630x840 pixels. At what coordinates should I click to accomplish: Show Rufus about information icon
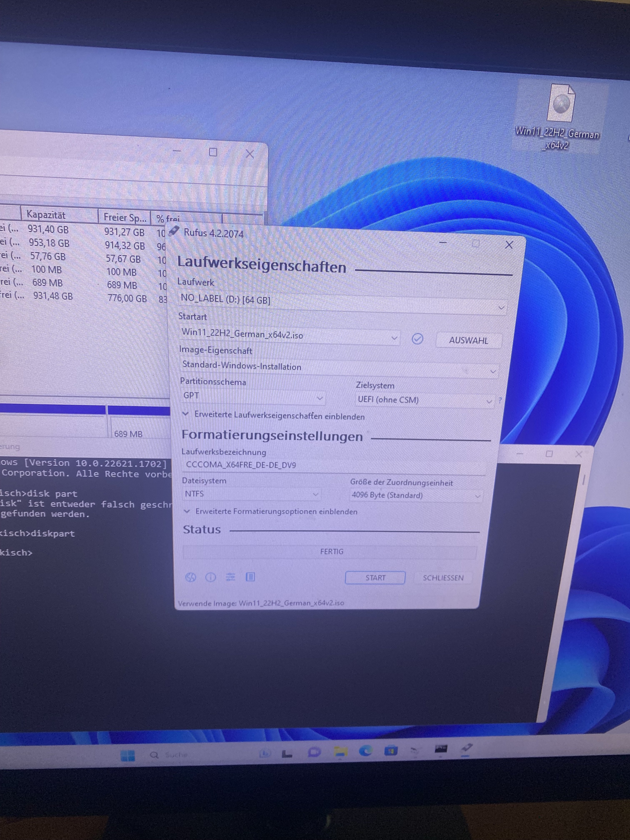(210, 577)
